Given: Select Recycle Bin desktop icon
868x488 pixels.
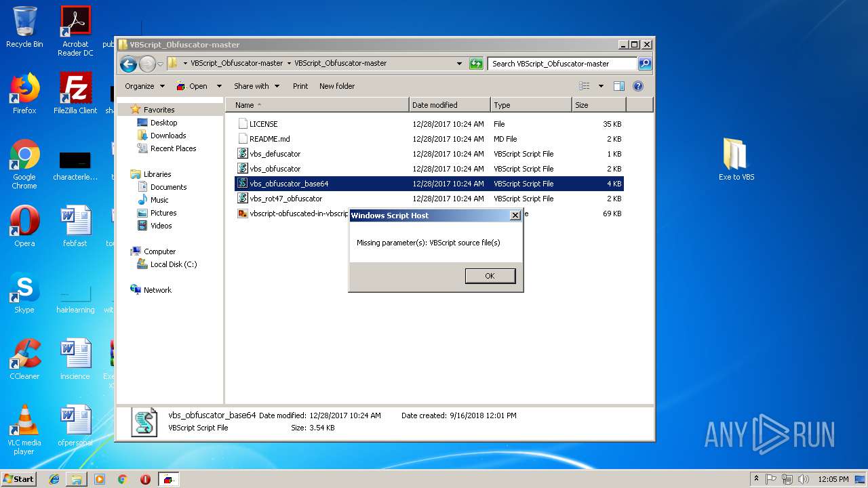Looking at the screenshot, I should (24, 27).
